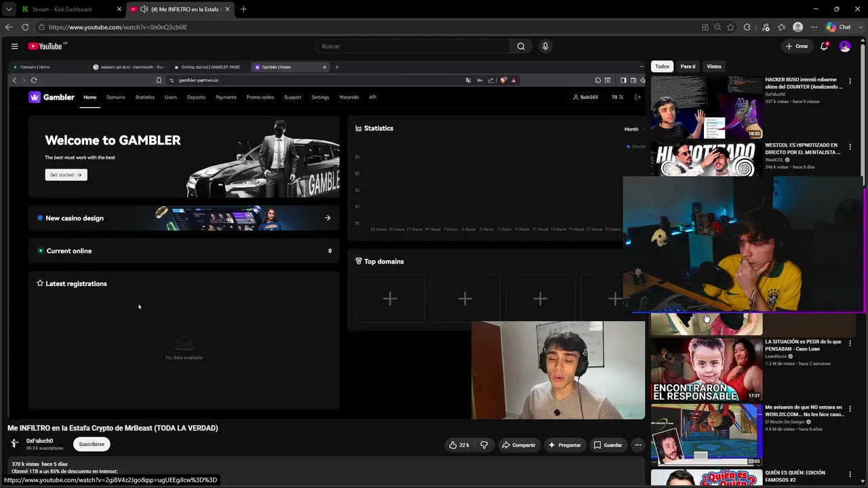Open 0xFaluch0 channel name under video title
The height and width of the screenshot is (488, 868).
click(39, 441)
